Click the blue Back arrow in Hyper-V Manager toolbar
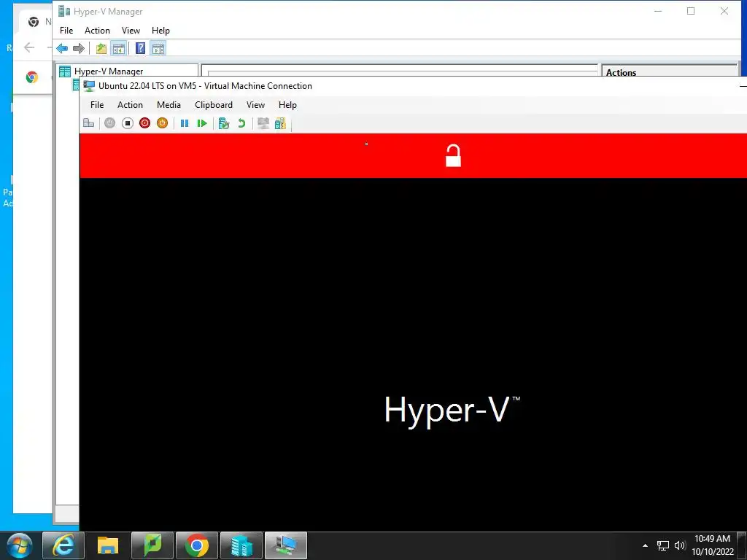Image resolution: width=747 pixels, height=560 pixels. tap(62, 48)
